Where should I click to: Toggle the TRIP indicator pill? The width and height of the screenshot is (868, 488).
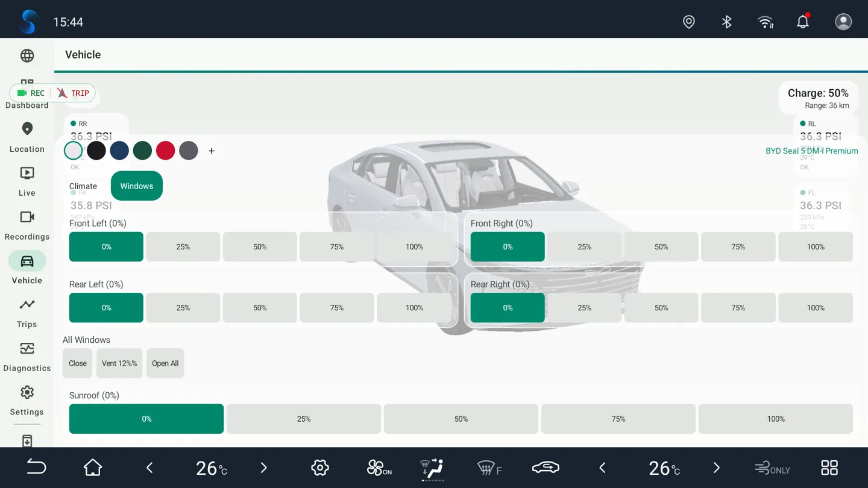tap(74, 93)
